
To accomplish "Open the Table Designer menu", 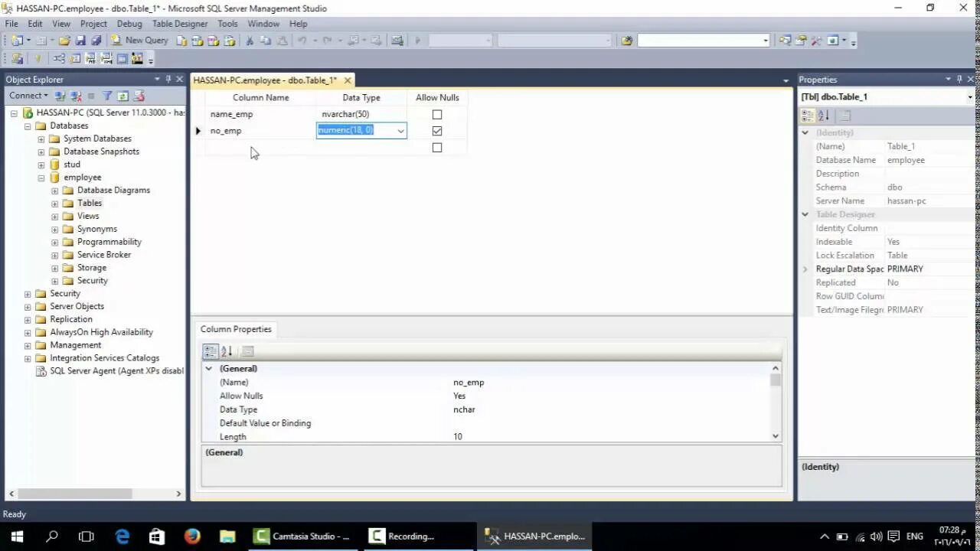I will coord(180,24).
